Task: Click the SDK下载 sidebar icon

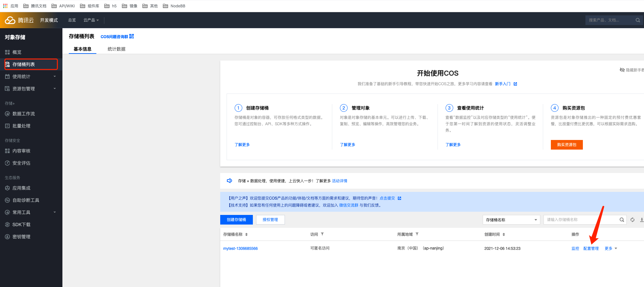Action: pos(7,225)
